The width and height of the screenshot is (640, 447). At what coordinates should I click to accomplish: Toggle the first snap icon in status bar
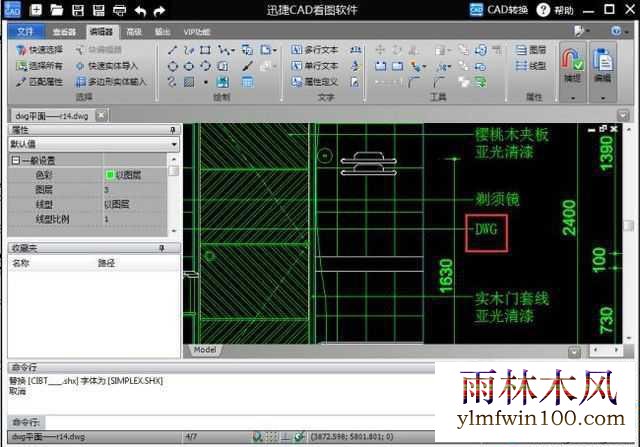coord(257,437)
